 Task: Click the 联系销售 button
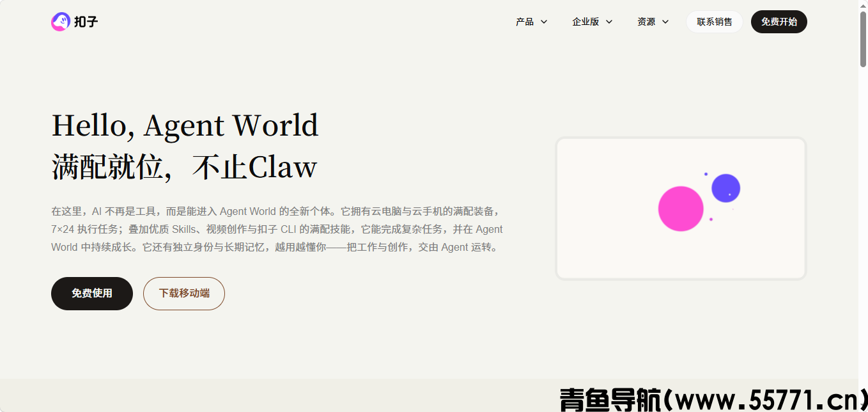click(x=715, y=22)
